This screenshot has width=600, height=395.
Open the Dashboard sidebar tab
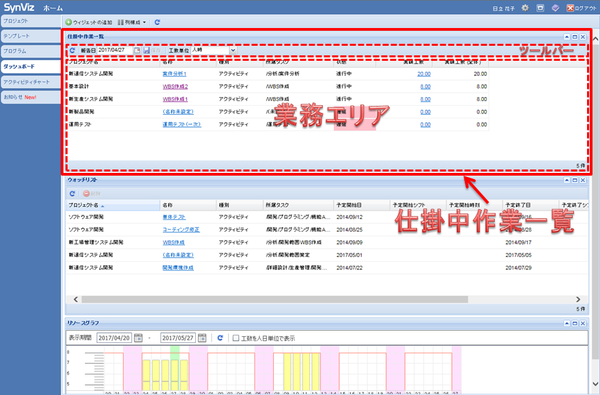click(x=31, y=67)
